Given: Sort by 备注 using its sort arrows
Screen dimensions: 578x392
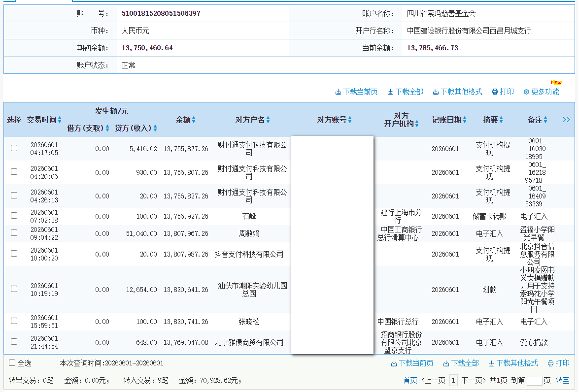Looking at the screenshot, I should pos(545,120).
